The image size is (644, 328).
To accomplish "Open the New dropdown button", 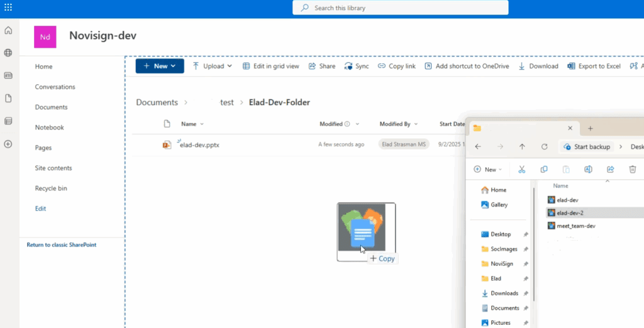I will coord(160,66).
